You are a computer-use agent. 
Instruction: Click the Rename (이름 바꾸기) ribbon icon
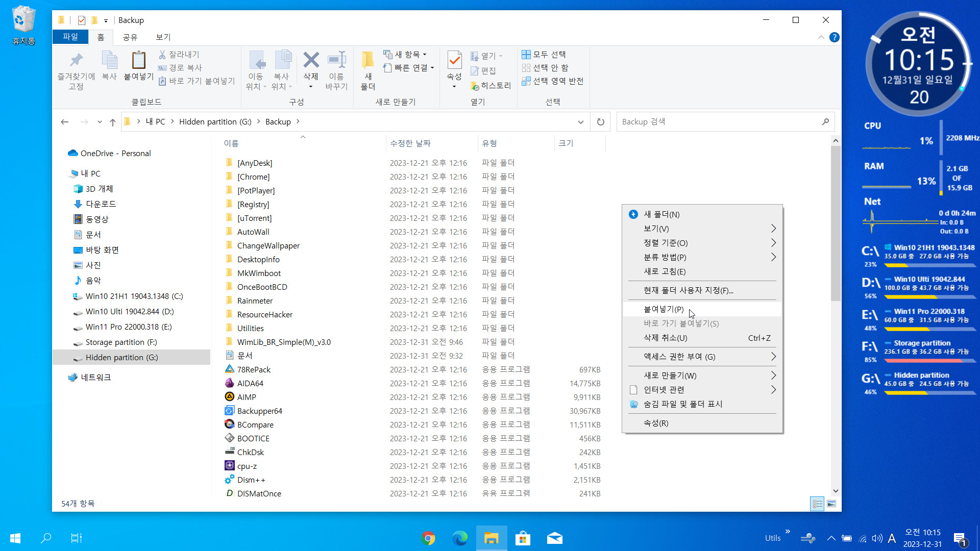336,60
